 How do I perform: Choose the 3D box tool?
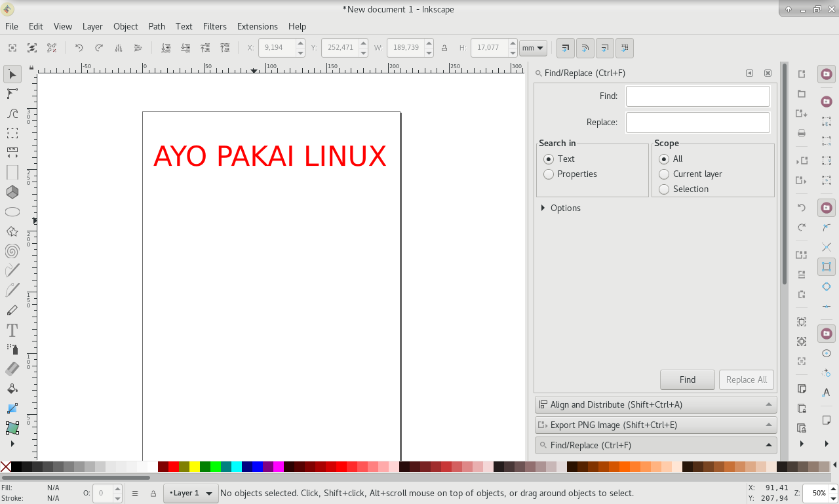12,192
